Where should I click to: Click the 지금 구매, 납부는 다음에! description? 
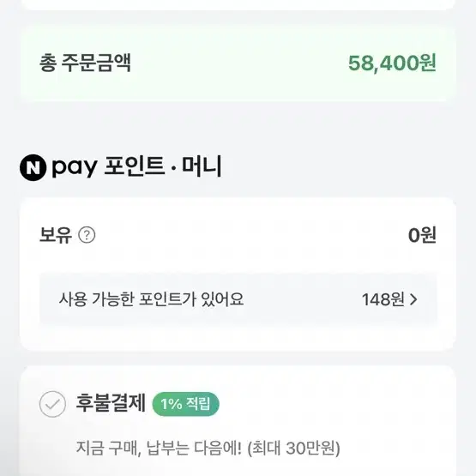point(159,448)
